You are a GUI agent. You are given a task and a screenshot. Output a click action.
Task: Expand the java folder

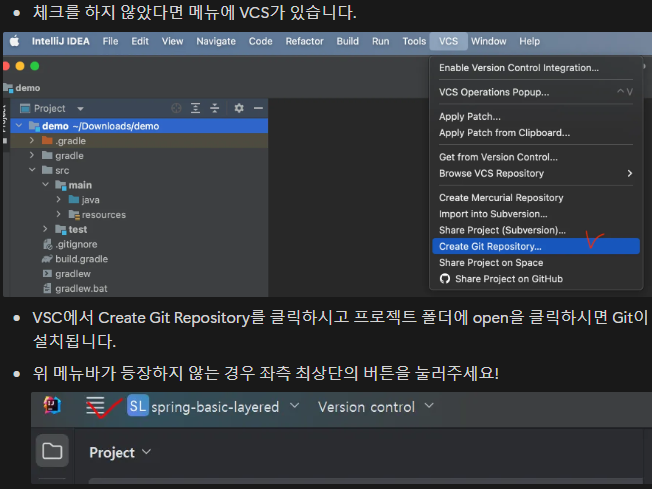pyautogui.click(x=59, y=200)
